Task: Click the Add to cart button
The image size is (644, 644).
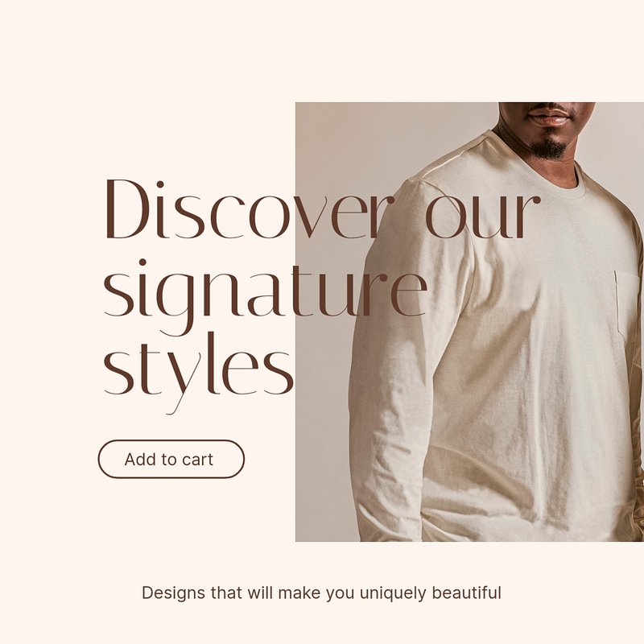Action: click(171, 459)
